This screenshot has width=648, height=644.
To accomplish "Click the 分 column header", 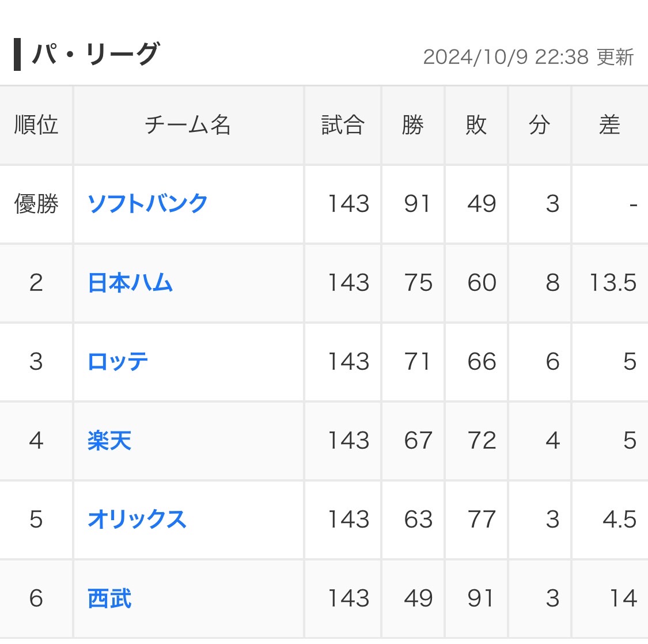I will pos(540,125).
